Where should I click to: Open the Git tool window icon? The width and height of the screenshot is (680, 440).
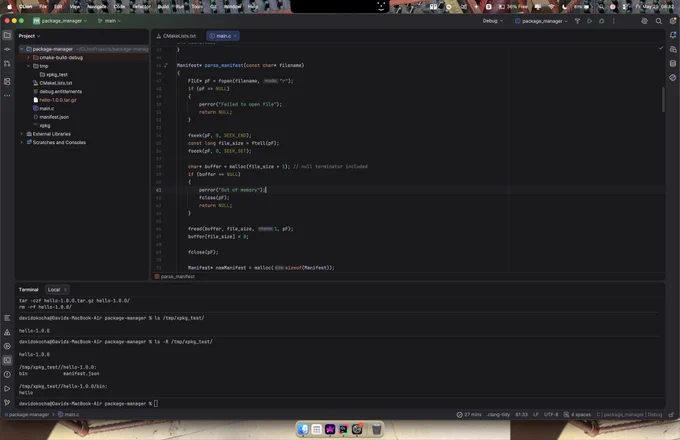[7, 403]
